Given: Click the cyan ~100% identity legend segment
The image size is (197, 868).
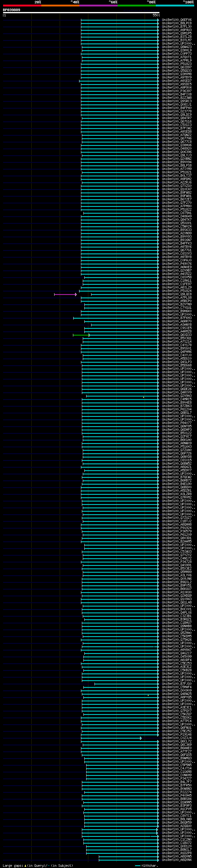Looking at the screenshot, I should point(175,6).
